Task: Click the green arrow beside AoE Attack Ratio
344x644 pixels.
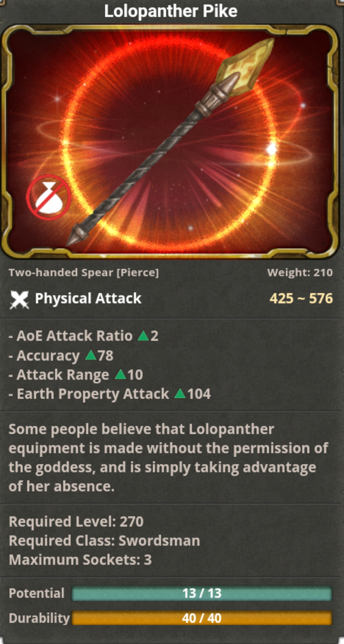Action: tap(143, 336)
